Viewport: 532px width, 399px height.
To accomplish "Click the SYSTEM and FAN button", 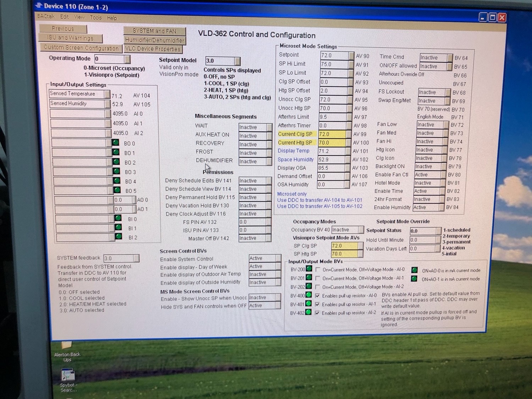I will (154, 31).
